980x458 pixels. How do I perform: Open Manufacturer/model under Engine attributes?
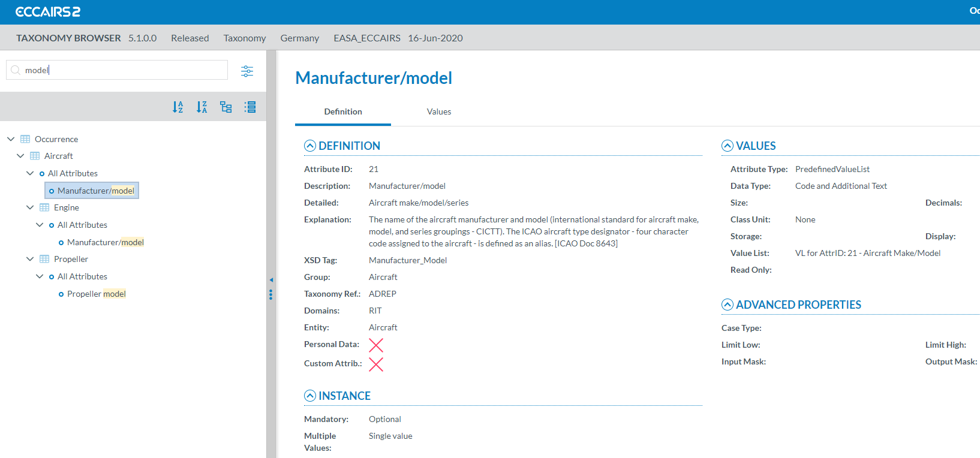click(105, 242)
